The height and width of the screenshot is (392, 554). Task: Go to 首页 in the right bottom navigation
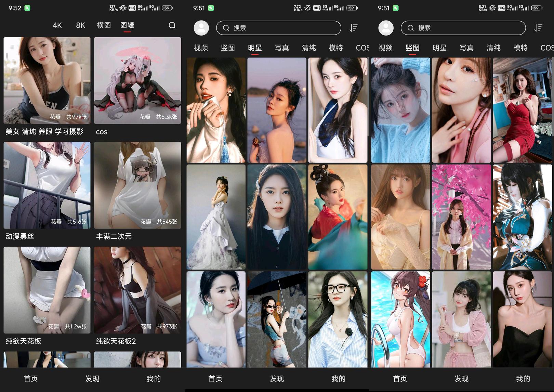click(400, 379)
